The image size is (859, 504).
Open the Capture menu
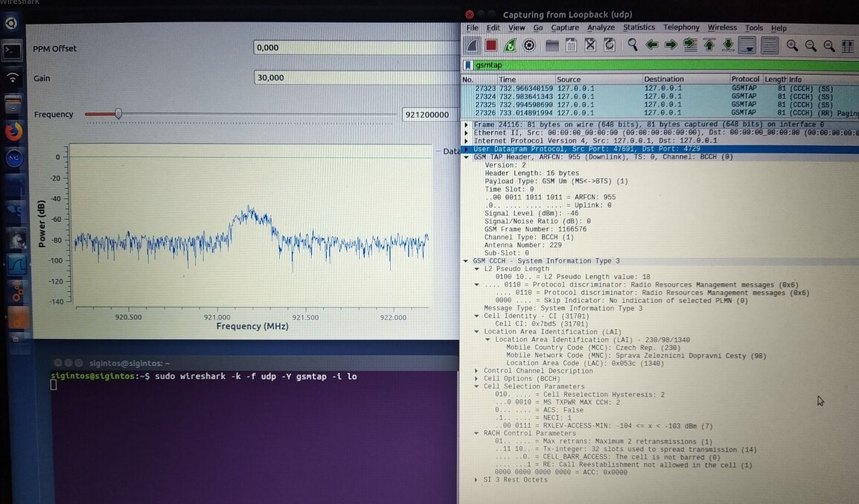click(565, 28)
